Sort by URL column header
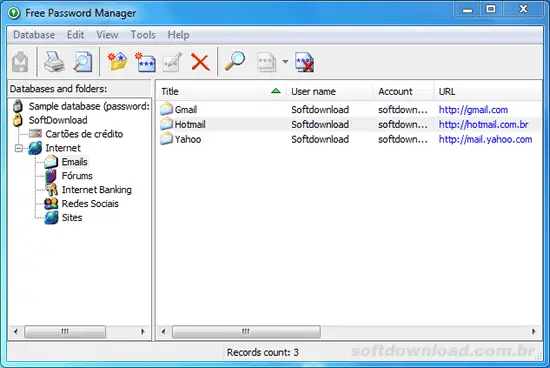550x368 pixels. coord(488,92)
